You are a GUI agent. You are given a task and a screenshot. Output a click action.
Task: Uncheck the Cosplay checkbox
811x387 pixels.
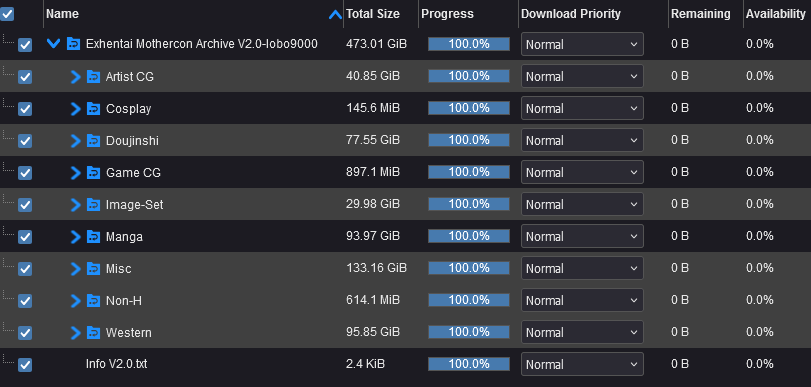click(25, 109)
